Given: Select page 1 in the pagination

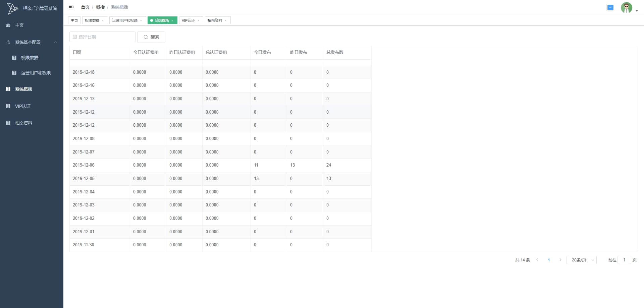Looking at the screenshot, I should (549, 260).
